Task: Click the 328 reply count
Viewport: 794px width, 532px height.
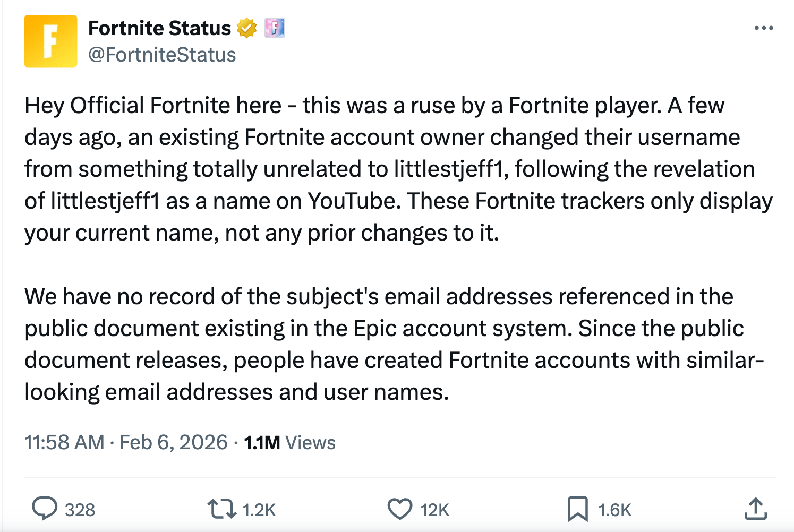Action: 79,510
